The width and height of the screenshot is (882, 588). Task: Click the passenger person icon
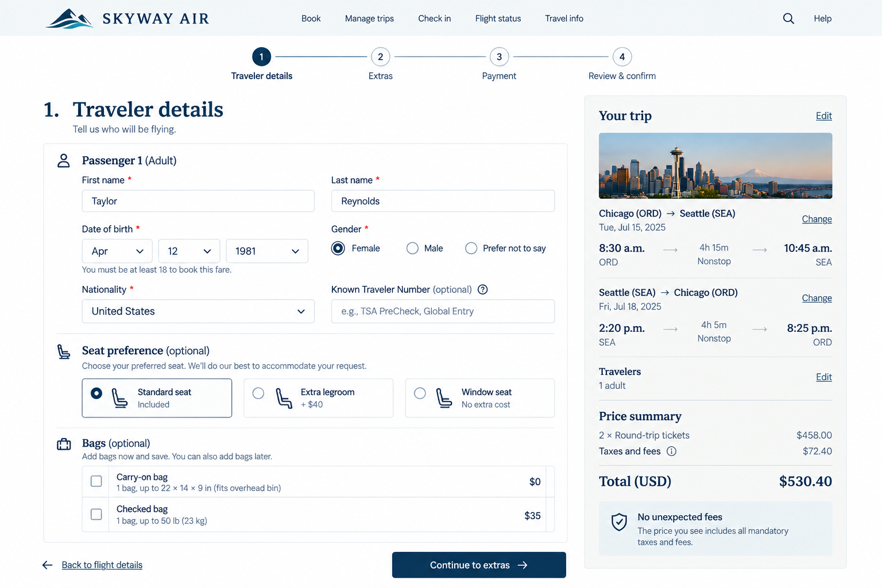[x=64, y=161]
